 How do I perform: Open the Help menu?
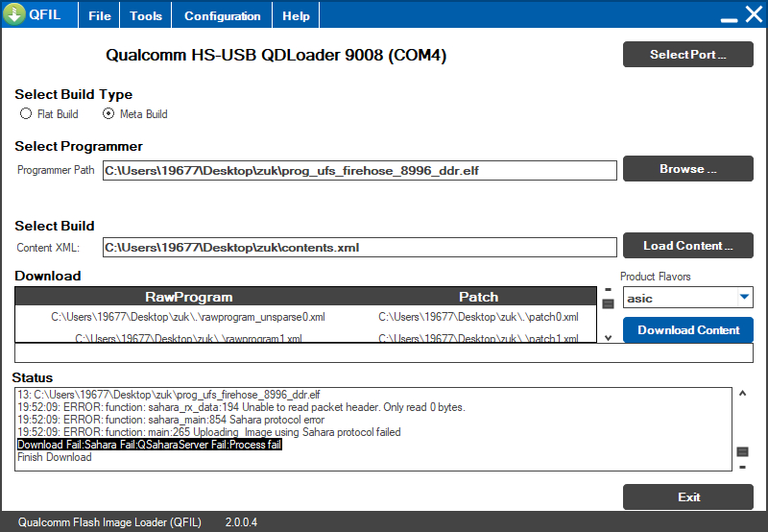(296, 15)
